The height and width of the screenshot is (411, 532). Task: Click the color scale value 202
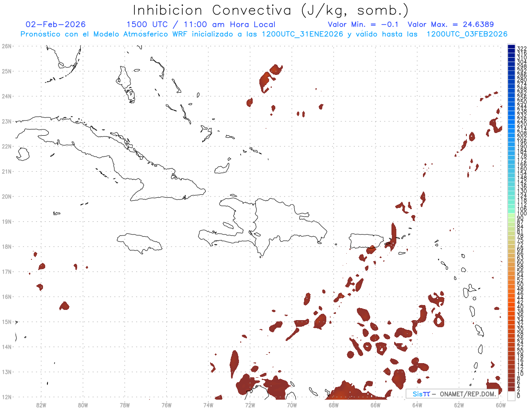point(521,137)
